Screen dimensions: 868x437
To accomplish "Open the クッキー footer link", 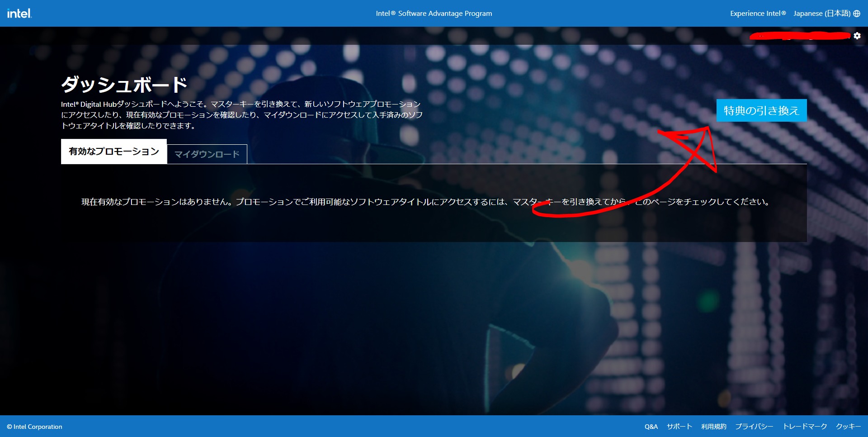I will (x=849, y=427).
